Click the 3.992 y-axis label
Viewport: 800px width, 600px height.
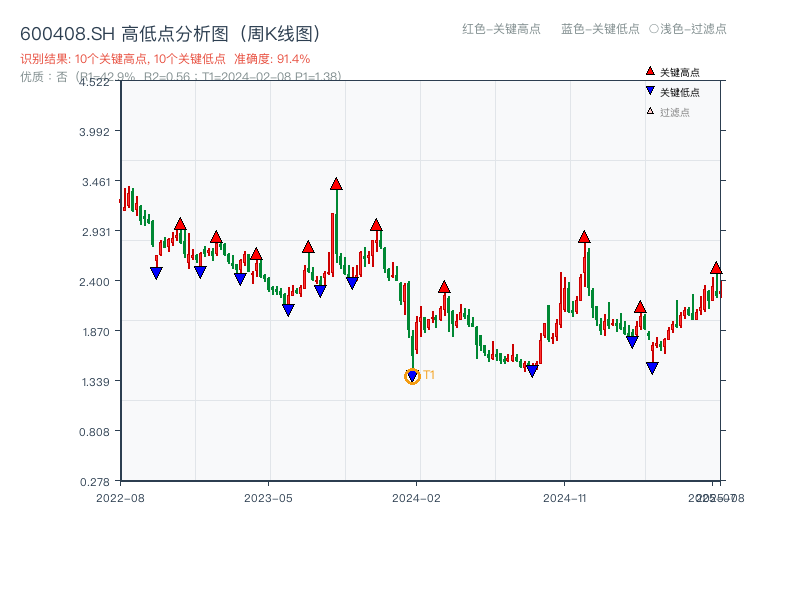pos(94,132)
